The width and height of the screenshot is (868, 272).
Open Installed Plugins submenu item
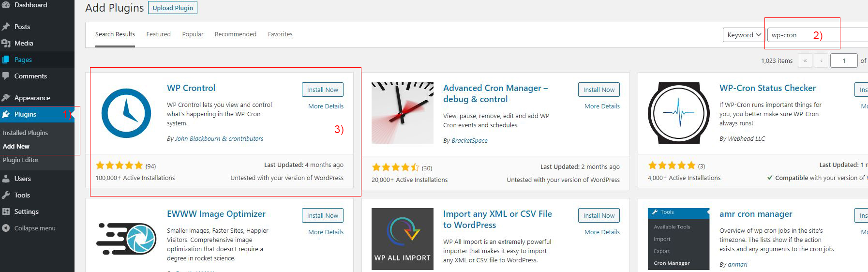[25, 133]
